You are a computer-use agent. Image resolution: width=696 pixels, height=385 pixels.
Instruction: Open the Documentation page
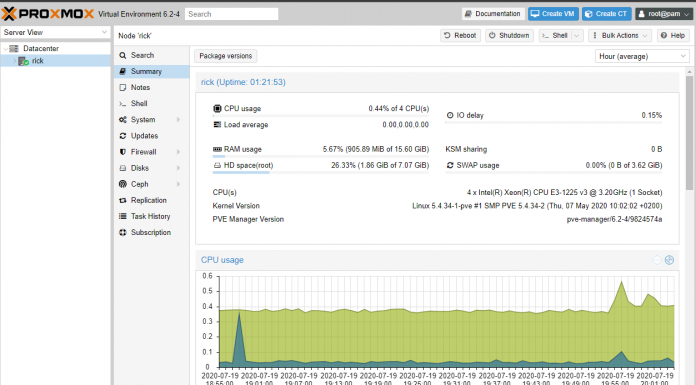(493, 14)
